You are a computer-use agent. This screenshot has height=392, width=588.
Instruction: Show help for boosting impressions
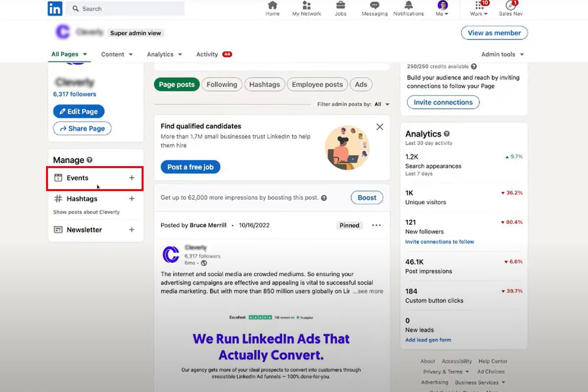click(x=324, y=198)
